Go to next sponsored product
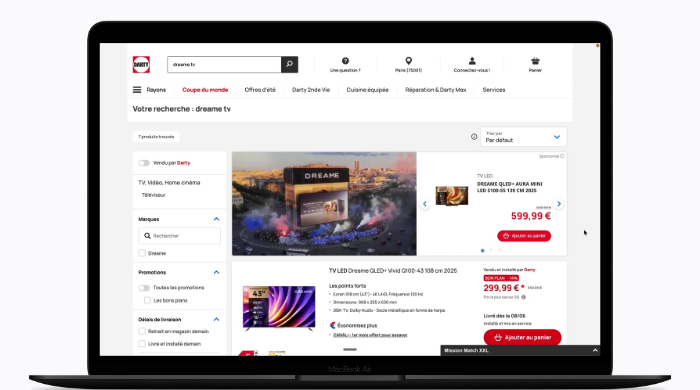The width and height of the screenshot is (700, 390). pos(558,203)
